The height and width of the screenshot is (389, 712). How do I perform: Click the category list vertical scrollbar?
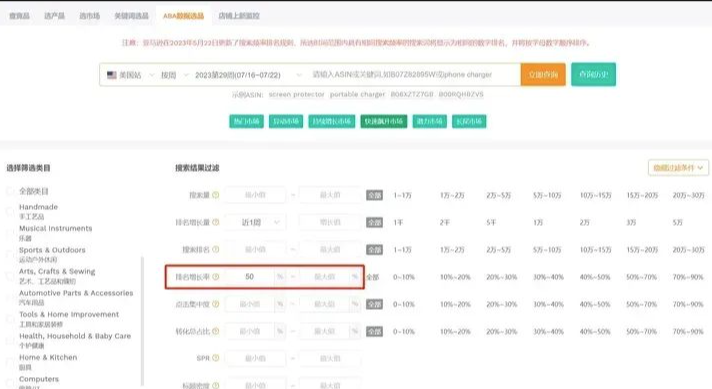(142, 321)
